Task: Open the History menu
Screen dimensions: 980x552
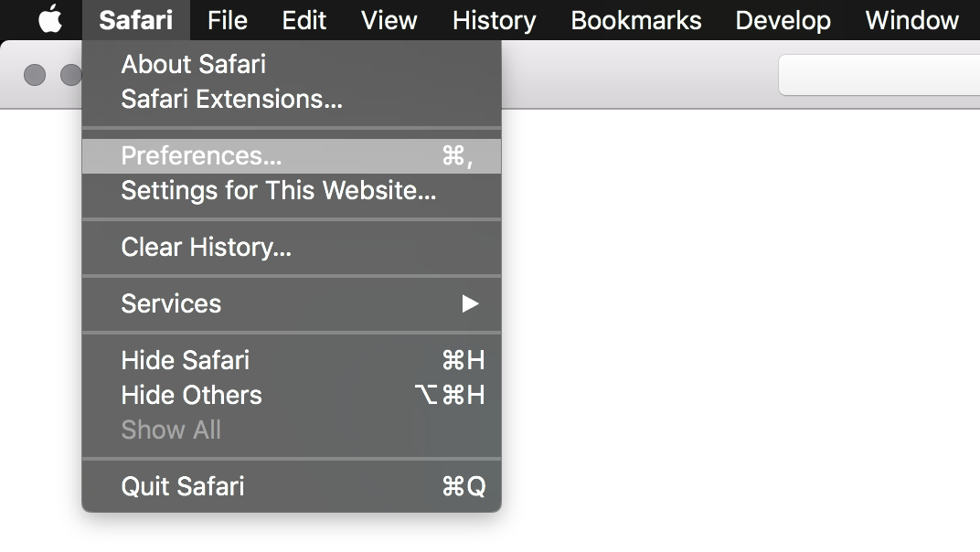Action: [x=494, y=20]
